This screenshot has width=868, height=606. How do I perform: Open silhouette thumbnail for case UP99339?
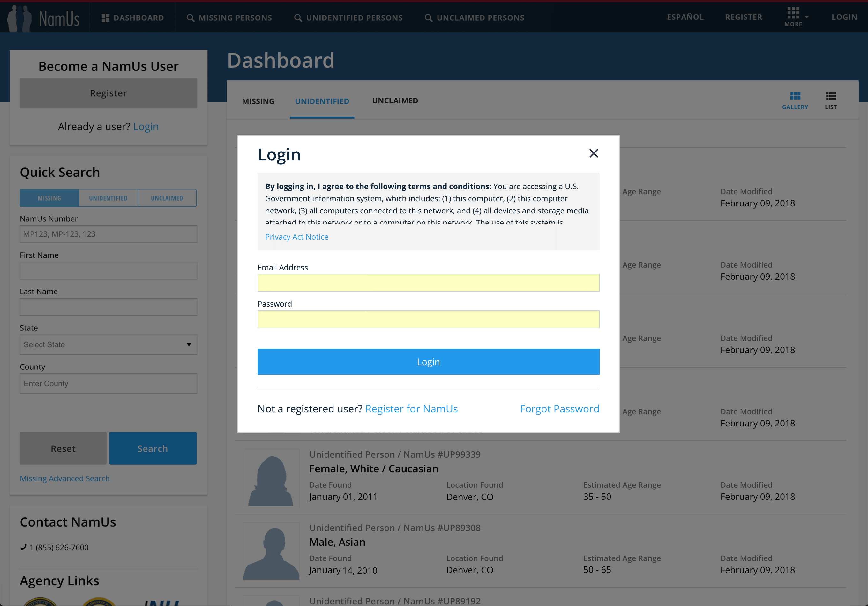coord(271,478)
